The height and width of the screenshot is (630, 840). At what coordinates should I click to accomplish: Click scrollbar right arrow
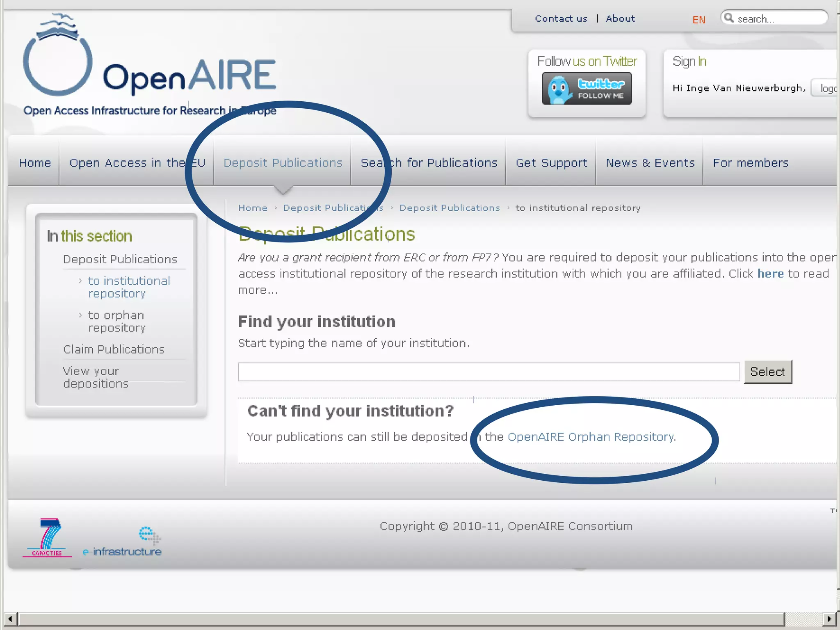(x=829, y=619)
